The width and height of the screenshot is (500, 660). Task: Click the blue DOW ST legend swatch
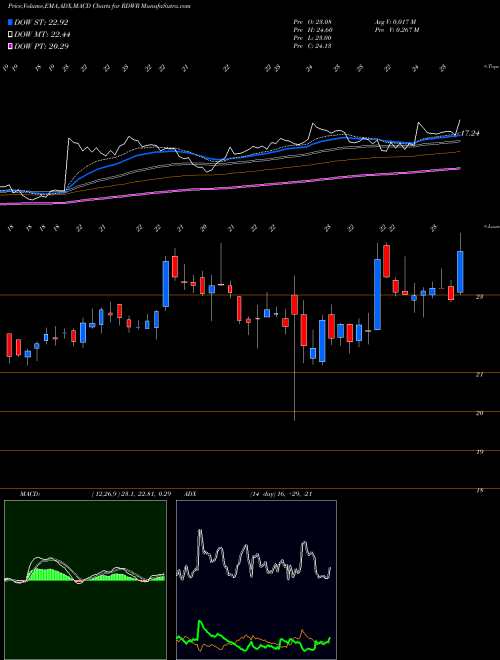click(10, 23)
